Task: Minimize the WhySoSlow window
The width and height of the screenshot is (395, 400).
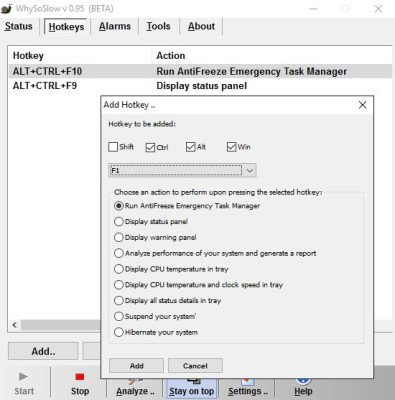Action: click(x=313, y=9)
